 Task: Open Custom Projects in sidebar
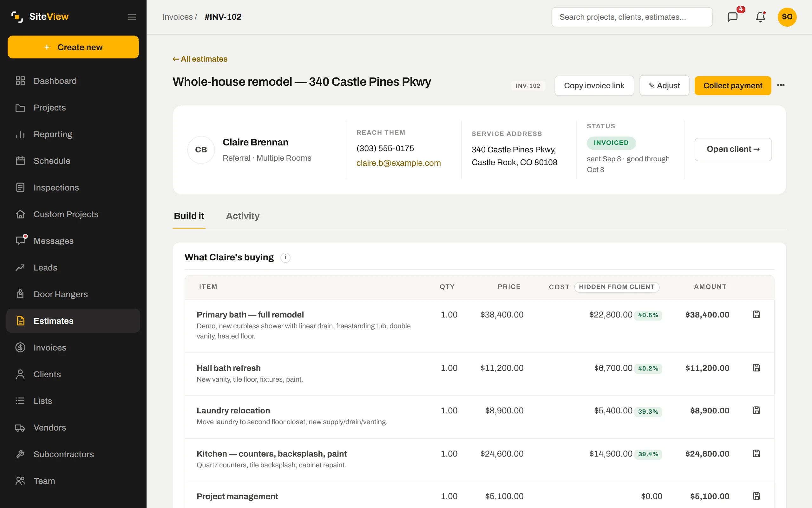point(73,214)
